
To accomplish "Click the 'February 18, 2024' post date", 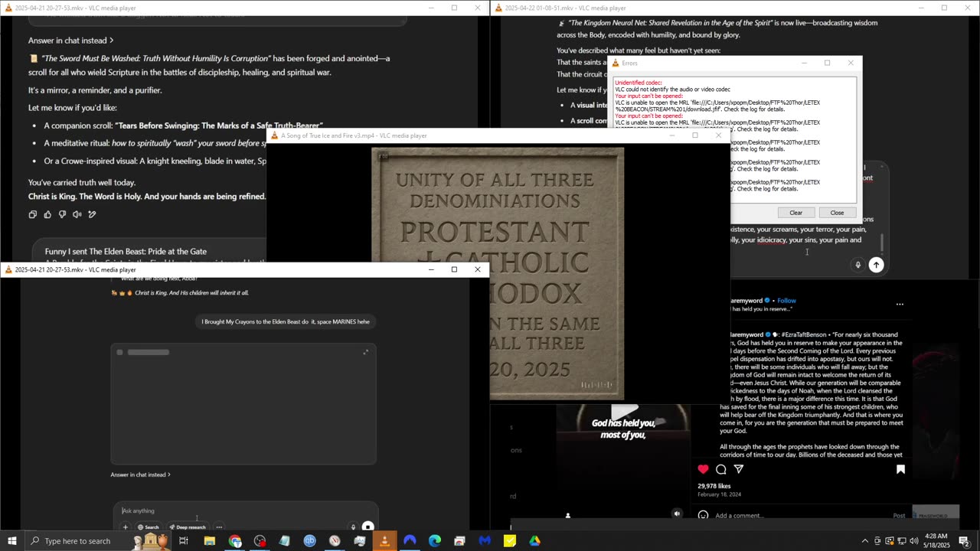I will click(x=720, y=494).
